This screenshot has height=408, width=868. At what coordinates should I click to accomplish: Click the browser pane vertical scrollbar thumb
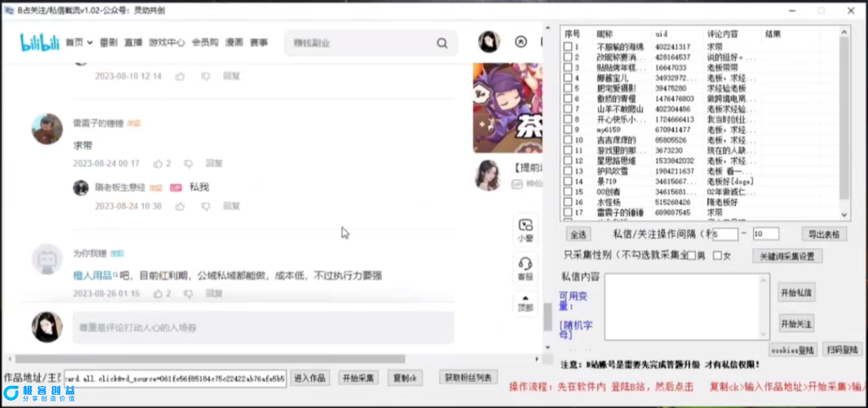(x=547, y=316)
